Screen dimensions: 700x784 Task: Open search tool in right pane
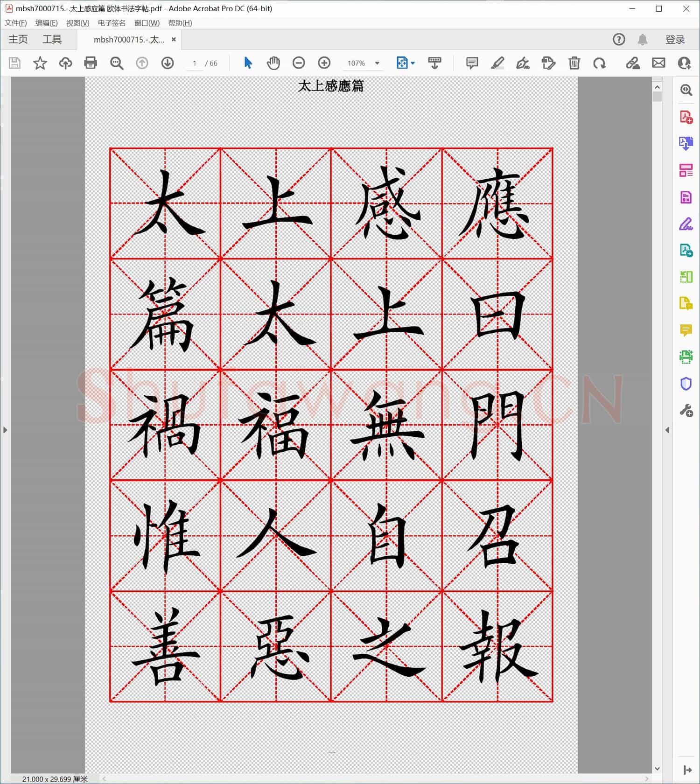pyautogui.click(x=686, y=90)
